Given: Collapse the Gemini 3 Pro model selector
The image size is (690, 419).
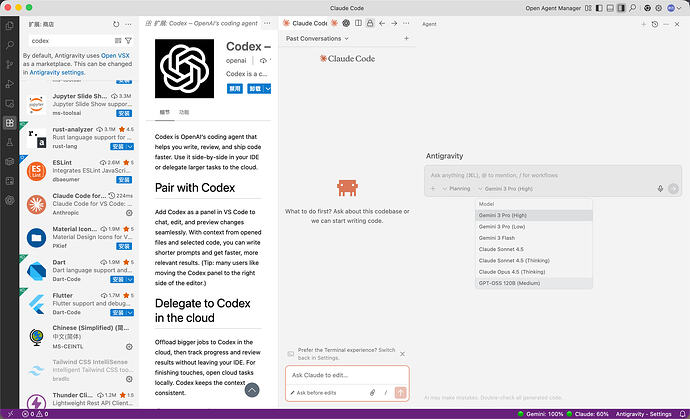Looking at the screenshot, I should pyautogui.click(x=505, y=189).
